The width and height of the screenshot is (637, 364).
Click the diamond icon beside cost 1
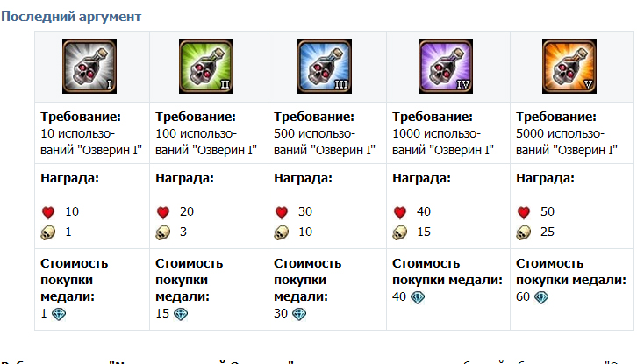click(59, 314)
